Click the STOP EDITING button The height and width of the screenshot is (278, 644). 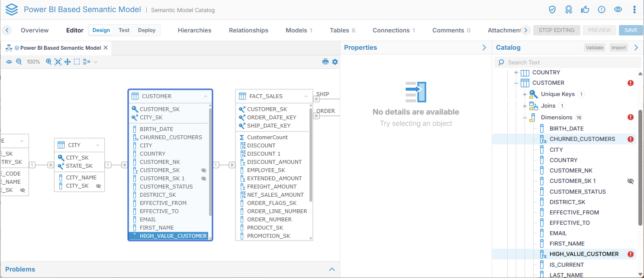557,30
